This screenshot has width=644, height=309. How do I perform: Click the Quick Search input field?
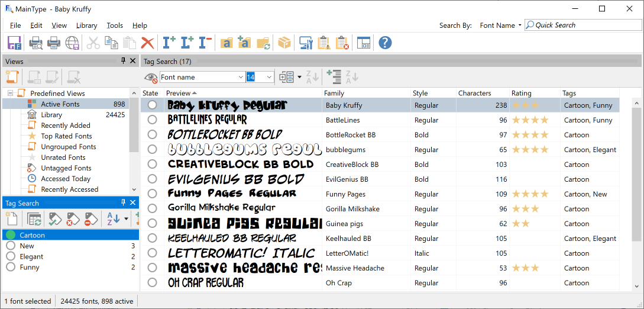(x=583, y=25)
